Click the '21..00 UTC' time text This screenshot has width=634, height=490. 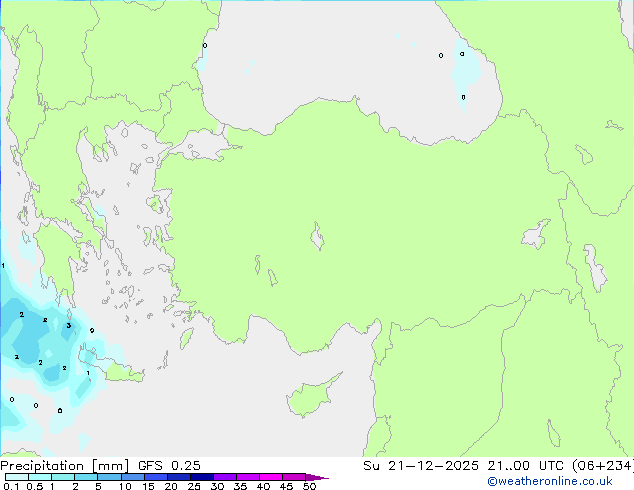click(x=525, y=466)
